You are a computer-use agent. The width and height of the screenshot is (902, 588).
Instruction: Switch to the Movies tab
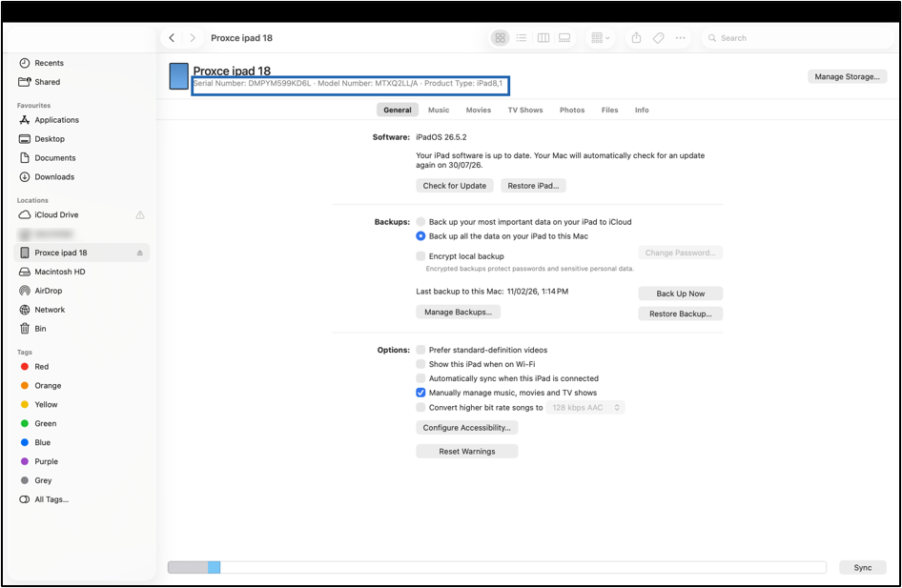(x=479, y=110)
